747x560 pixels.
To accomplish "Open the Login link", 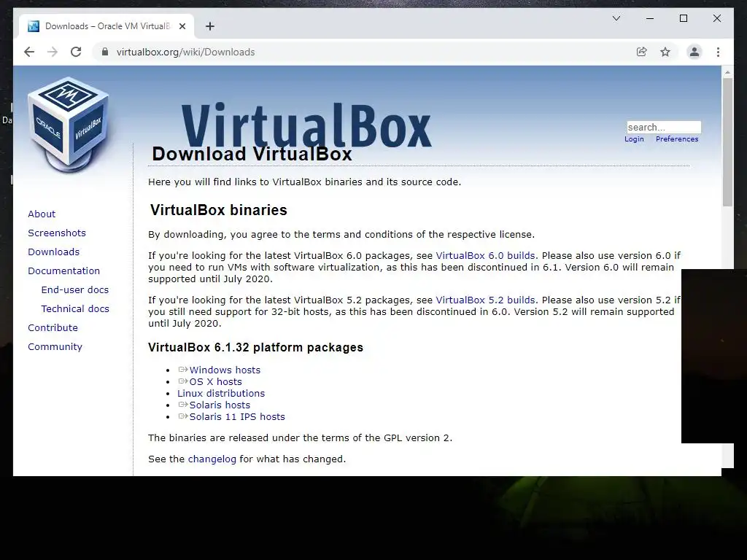I will coord(634,139).
